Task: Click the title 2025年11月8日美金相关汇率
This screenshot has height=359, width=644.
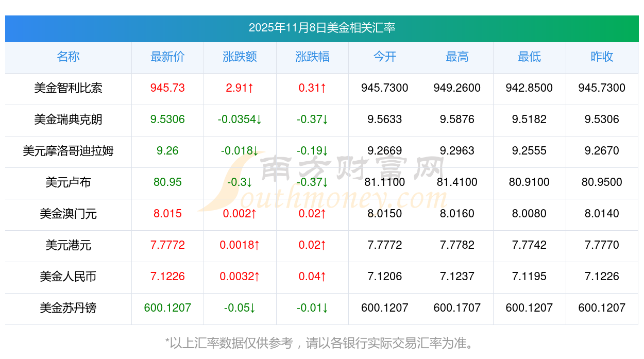Action: point(322,28)
